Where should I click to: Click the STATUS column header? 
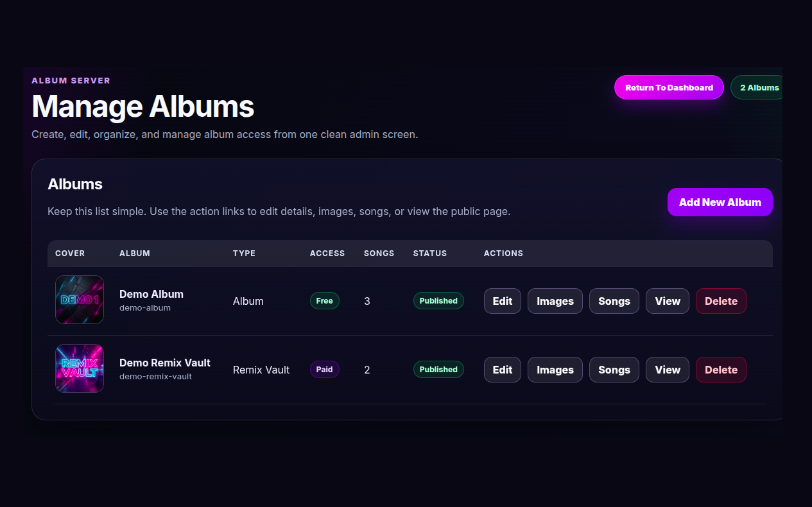430,253
